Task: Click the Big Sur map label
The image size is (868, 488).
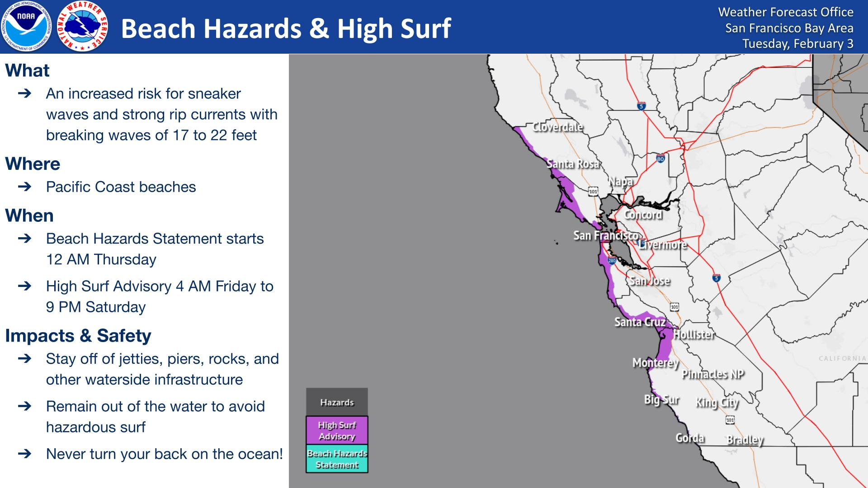Action: coord(661,399)
